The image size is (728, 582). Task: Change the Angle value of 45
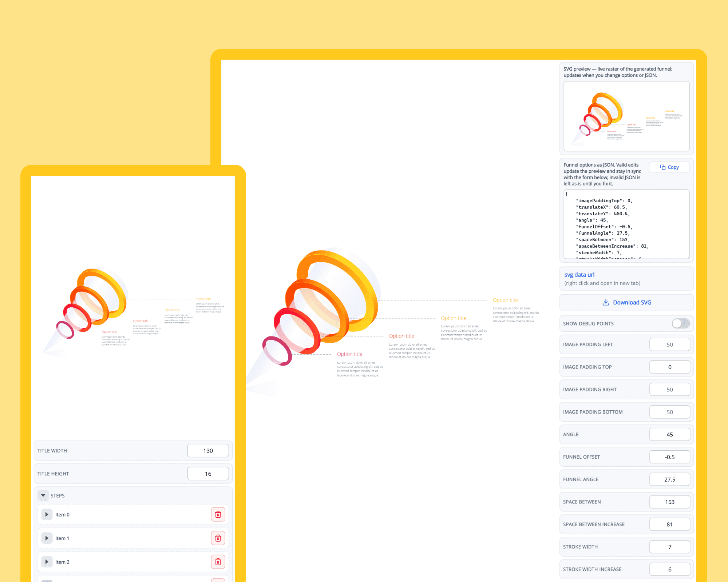click(x=670, y=434)
